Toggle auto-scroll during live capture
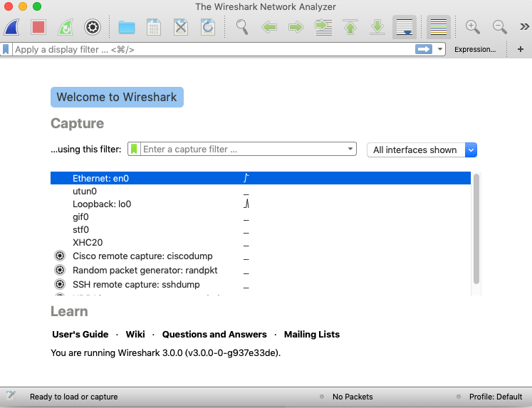 [x=405, y=27]
